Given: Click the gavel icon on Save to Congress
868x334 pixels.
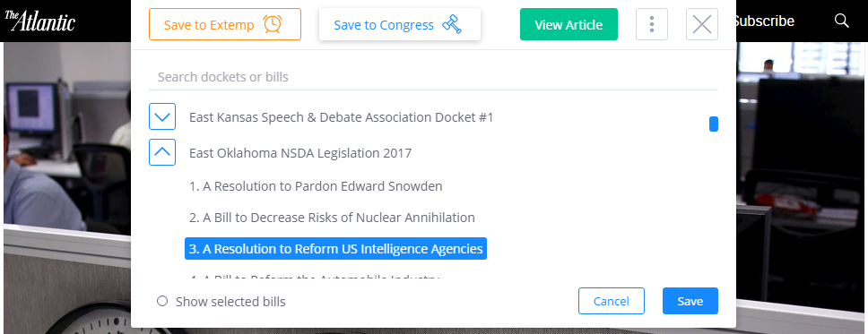Looking at the screenshot, I should click(x=452, y=24).
